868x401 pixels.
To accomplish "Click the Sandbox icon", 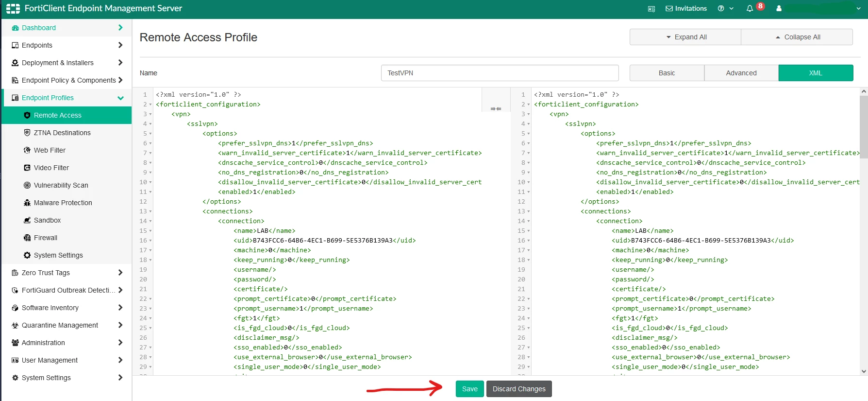I will click(27, 221).
